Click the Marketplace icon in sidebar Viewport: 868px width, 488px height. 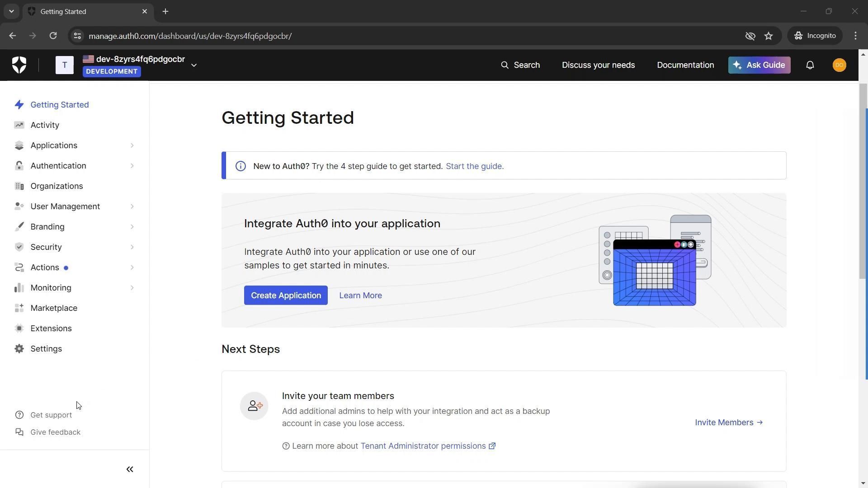[19, 308]
